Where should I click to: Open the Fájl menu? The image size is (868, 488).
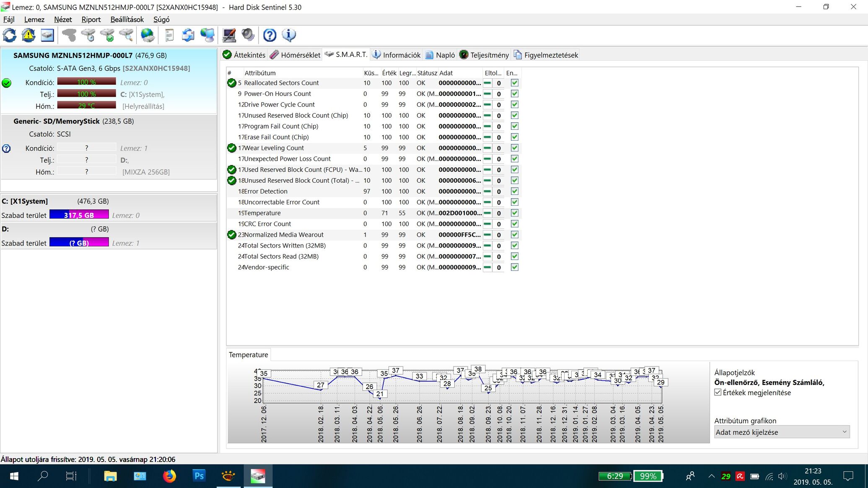click(x=9, y=19)
